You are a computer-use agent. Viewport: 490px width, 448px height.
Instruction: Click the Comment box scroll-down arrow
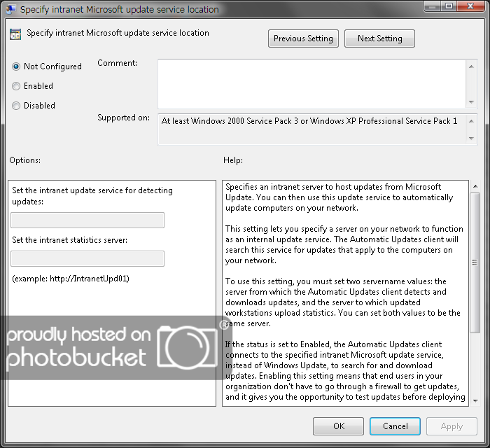(x=471, y=102)
